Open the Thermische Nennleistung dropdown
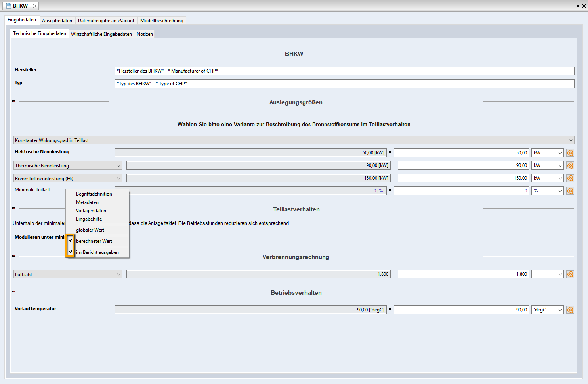 point(68,166)
